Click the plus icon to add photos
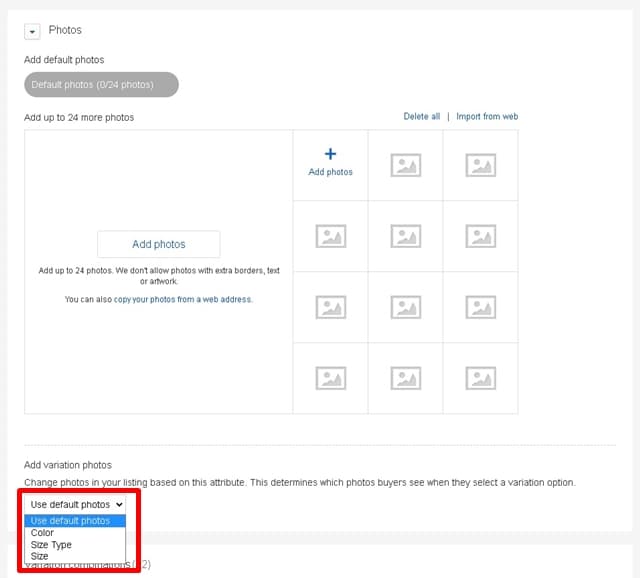The height and width of the screenshot is (578, 640). [x=330, y=155]
